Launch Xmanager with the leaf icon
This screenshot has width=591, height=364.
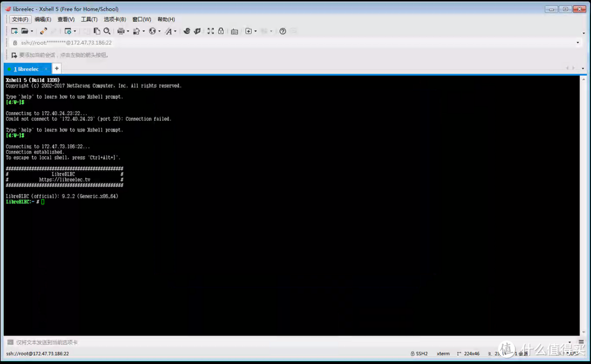(197, 31)
